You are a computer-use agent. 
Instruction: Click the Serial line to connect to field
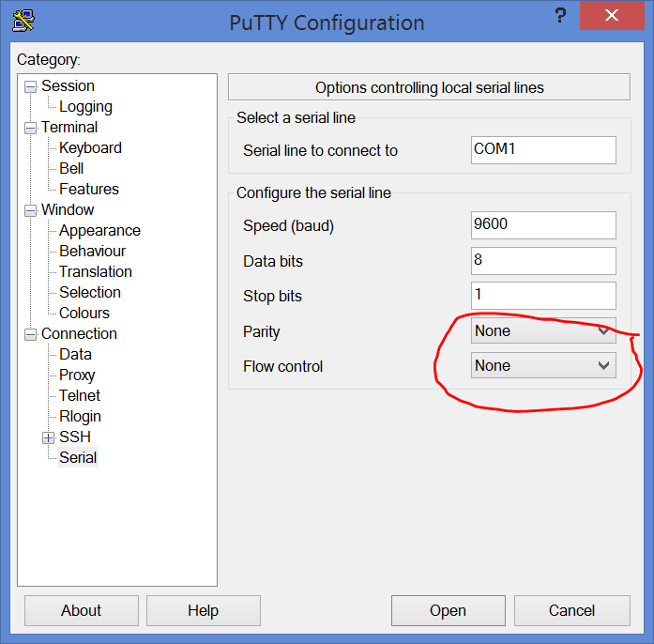[543, 150]
